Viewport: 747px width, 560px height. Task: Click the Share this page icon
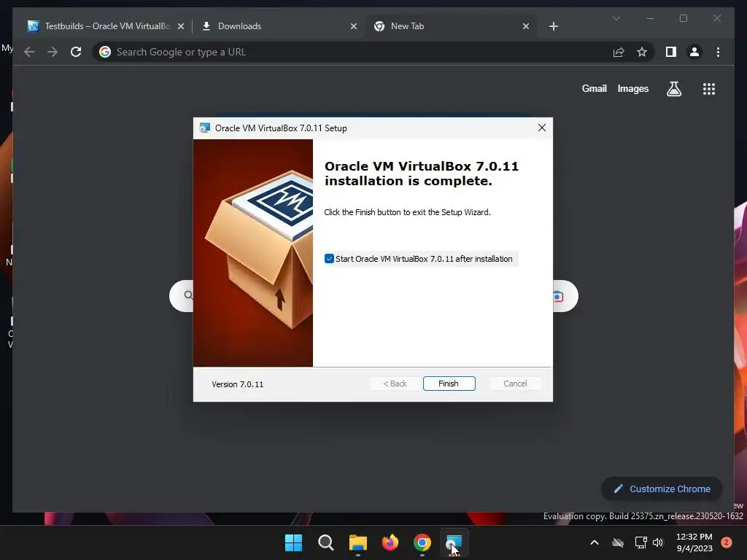[x=619, y=52]
